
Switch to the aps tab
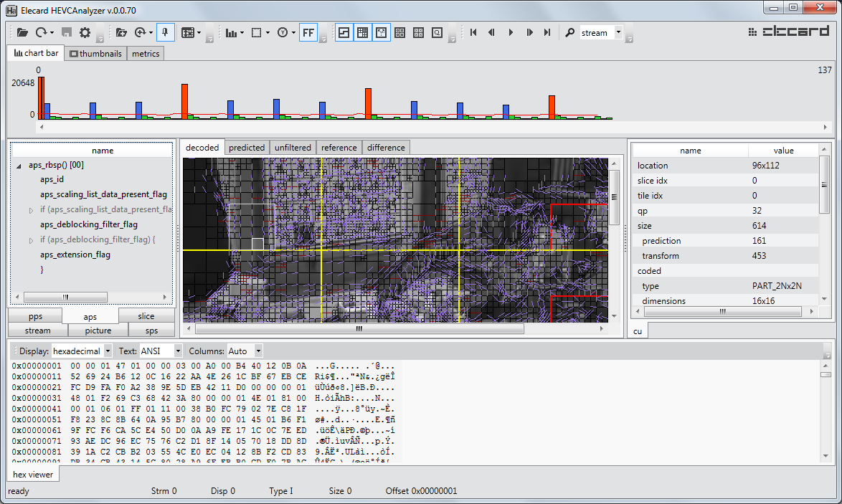(x=90, y=317)
